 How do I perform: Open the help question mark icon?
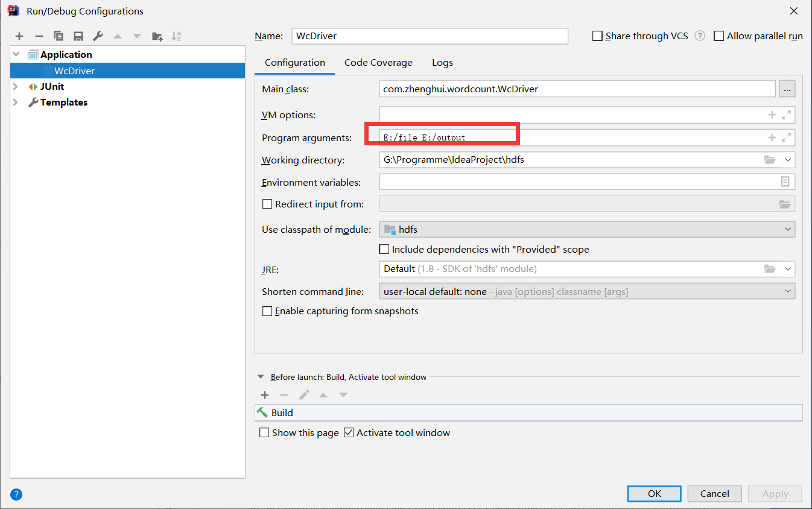coord(16,494)
